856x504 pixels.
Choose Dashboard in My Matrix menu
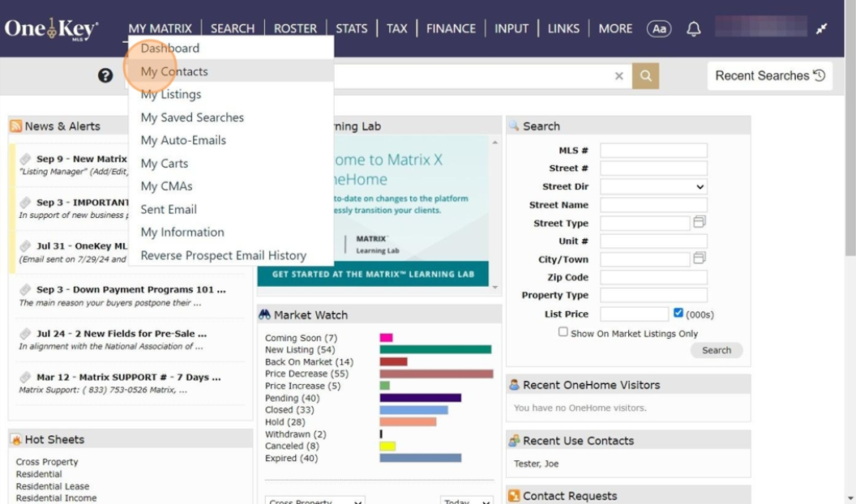(x=169, y=48)
